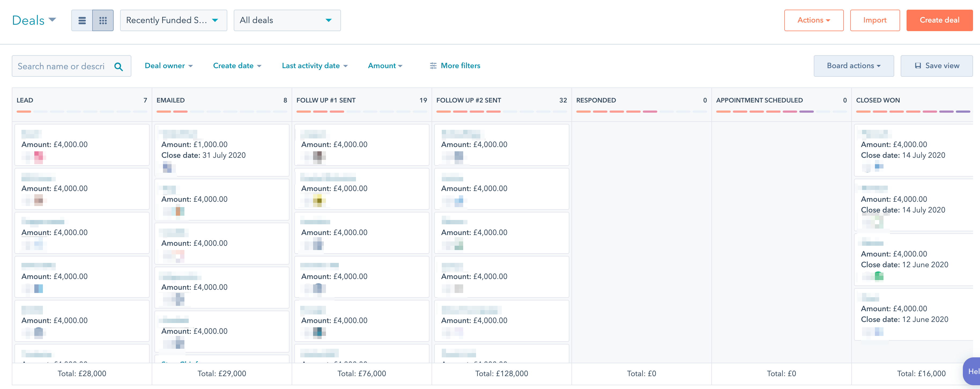
Task: Open the Board actions menu
Action: (853, 66)
